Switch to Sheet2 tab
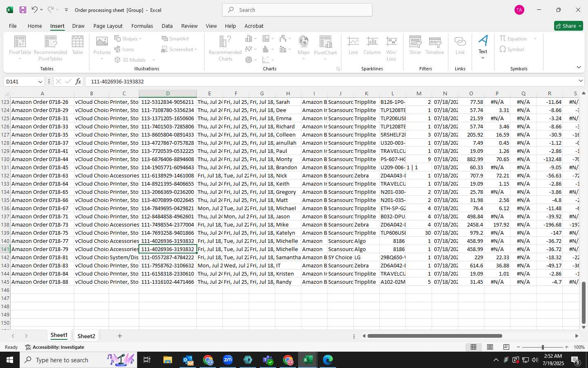Viewport: 588px width, 368px height. click(x=86, y=336)
